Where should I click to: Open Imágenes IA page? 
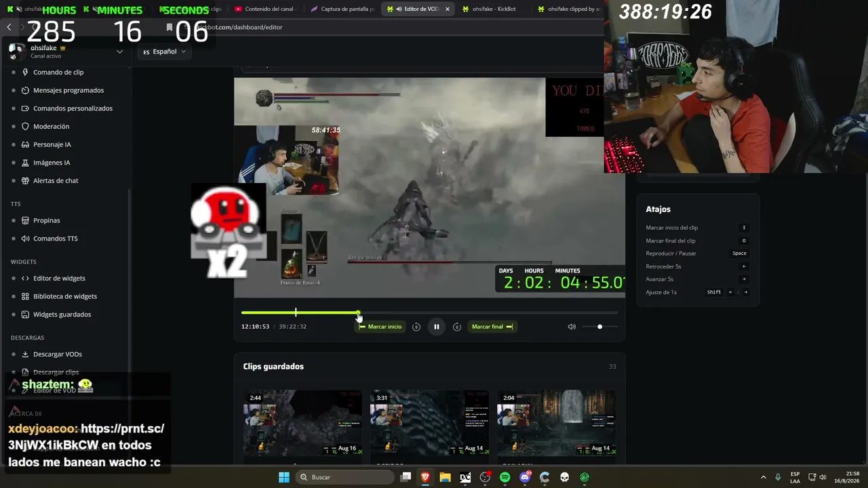[52, 163]
